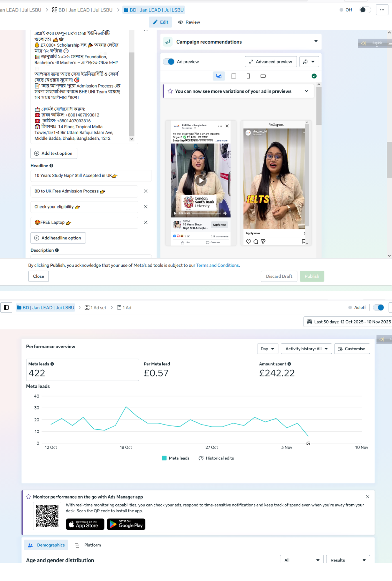The width and height of the screenshot is (392, 581).
Task: Click the Instagram preview thumbnail
Action: [x=274, y=179]
